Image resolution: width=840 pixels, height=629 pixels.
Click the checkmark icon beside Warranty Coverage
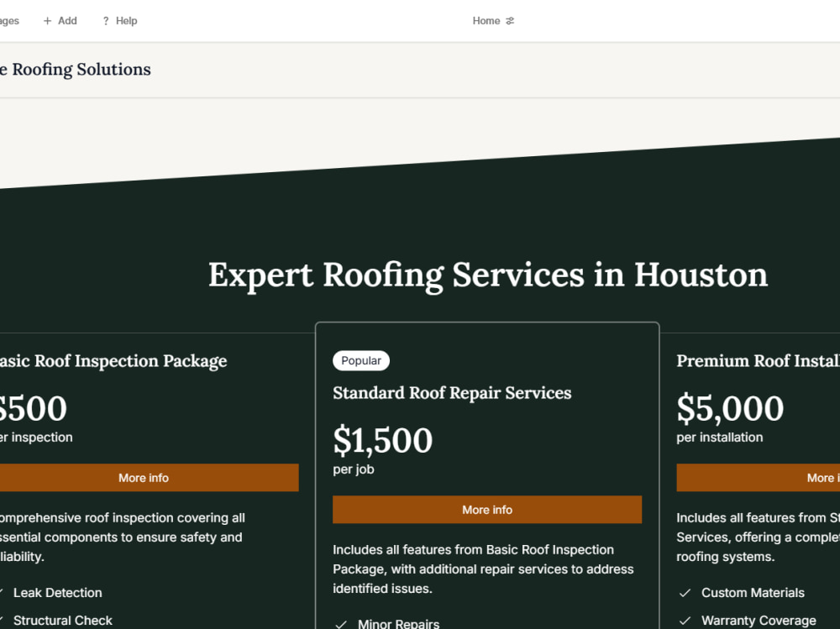[685, 621]
